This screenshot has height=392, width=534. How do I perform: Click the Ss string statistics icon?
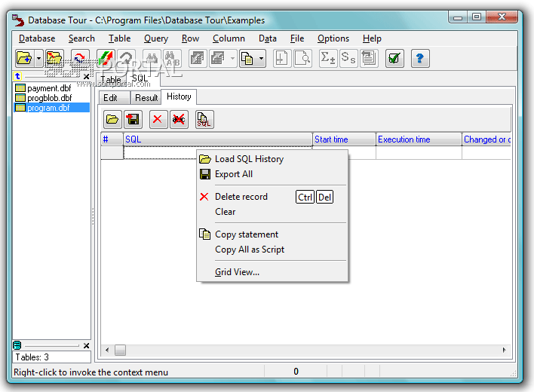coord(348,59)
